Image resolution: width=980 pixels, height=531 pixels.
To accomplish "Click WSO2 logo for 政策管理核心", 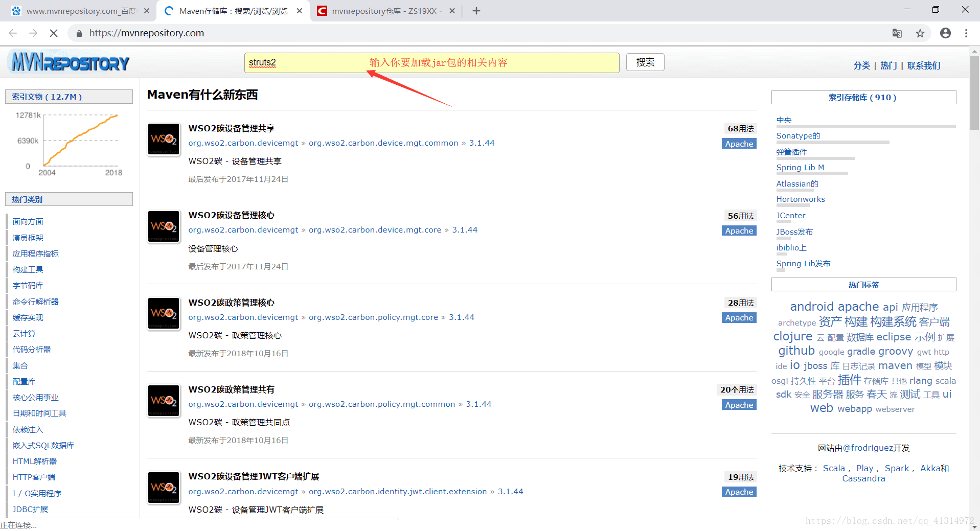I will pos(164,313).
